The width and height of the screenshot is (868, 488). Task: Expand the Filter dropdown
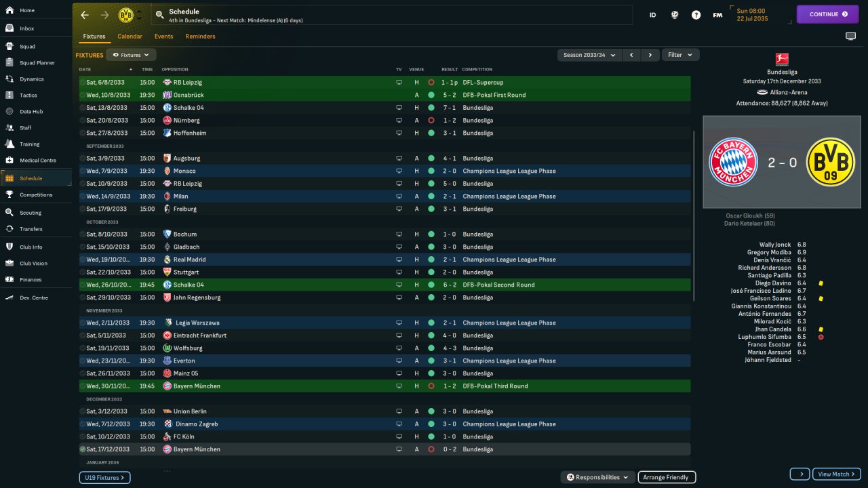(x=680, y=55)
